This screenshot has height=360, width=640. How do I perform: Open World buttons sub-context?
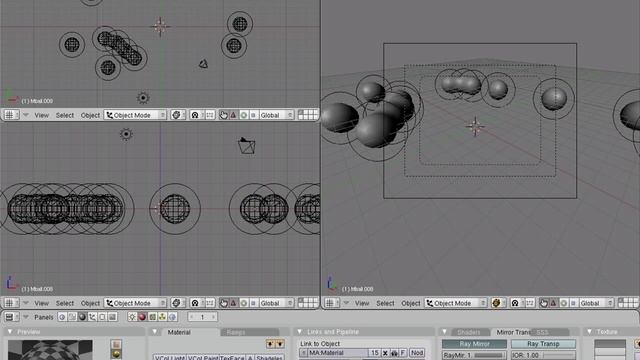[x=172, y=317]
